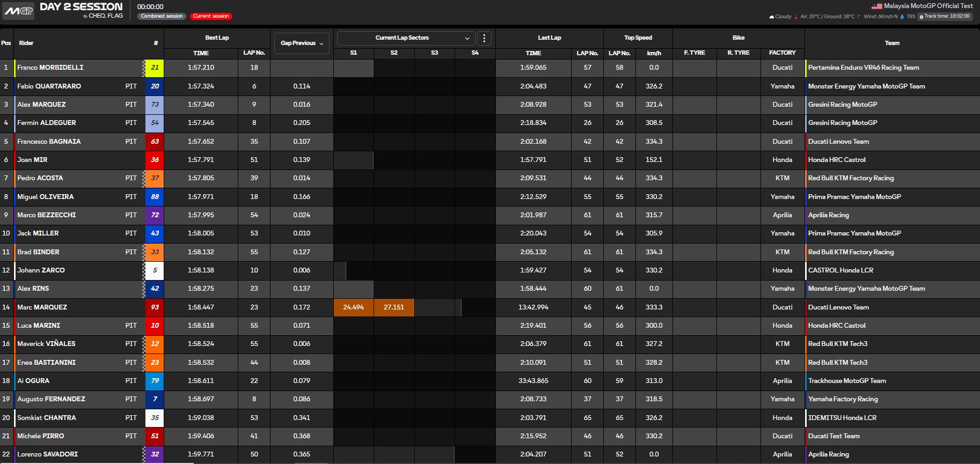This screenshot has width=980, height=464.
Task: Select rider Johann ZARCO
Action: click(x=41, y=270)
